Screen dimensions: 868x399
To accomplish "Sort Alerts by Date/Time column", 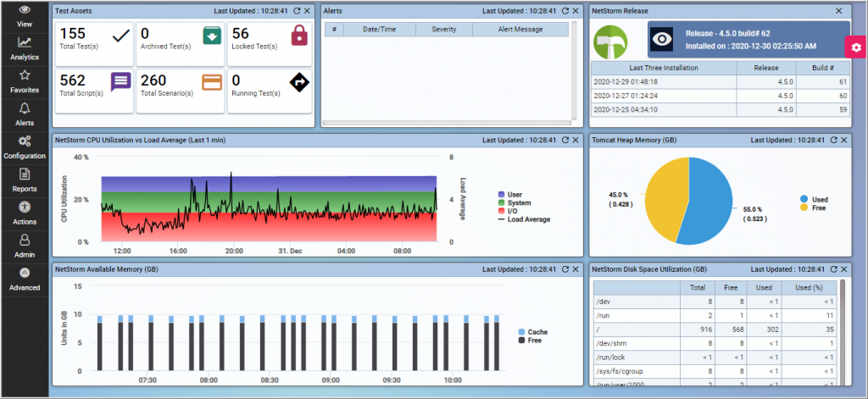I will point(379,30).
